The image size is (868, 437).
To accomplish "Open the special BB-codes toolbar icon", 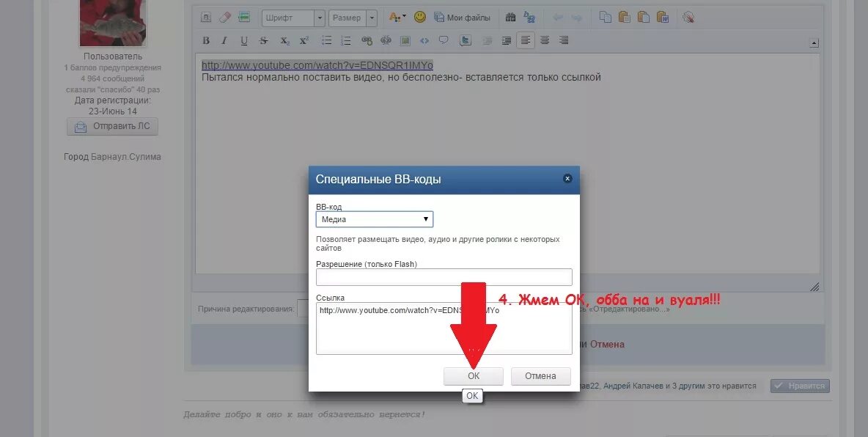I will (x=244, y=17).
